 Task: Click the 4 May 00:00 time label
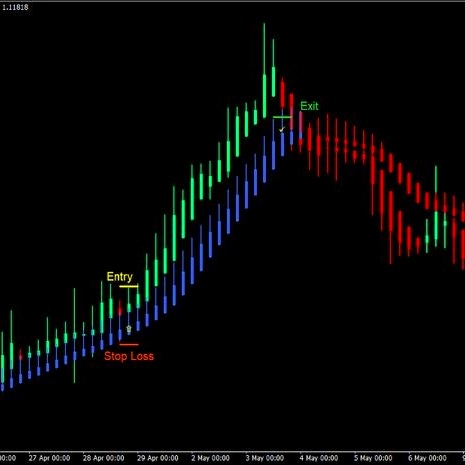[x=319, y=458]
